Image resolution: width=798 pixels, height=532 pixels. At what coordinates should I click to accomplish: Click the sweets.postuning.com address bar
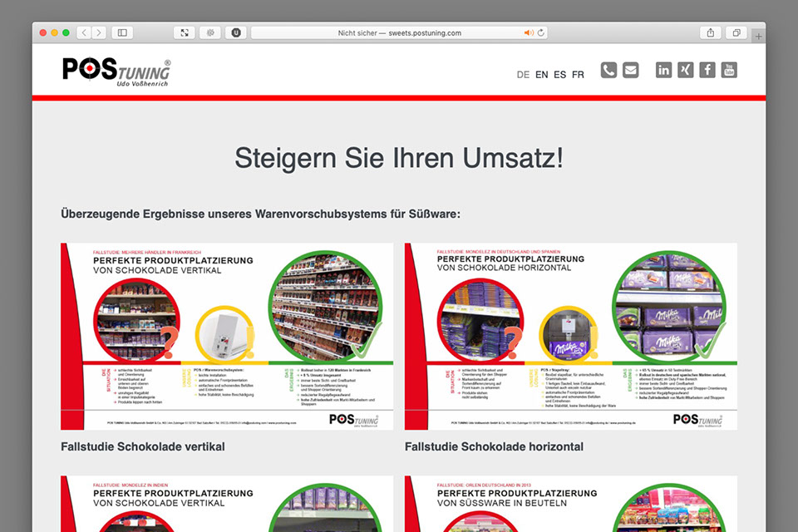(399, 32)
